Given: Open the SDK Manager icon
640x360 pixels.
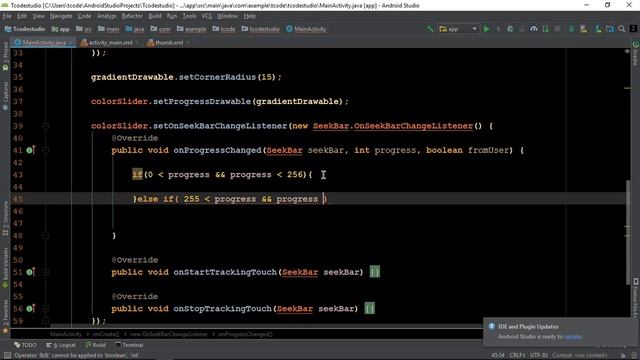Looking at the screenshot, I should 598,29.
